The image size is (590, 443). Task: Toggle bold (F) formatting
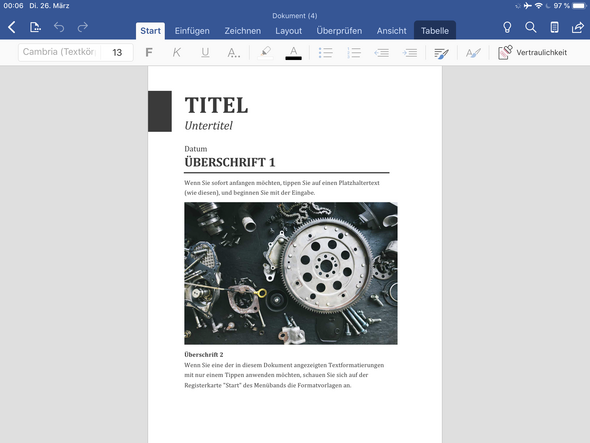tap(149, 52)
